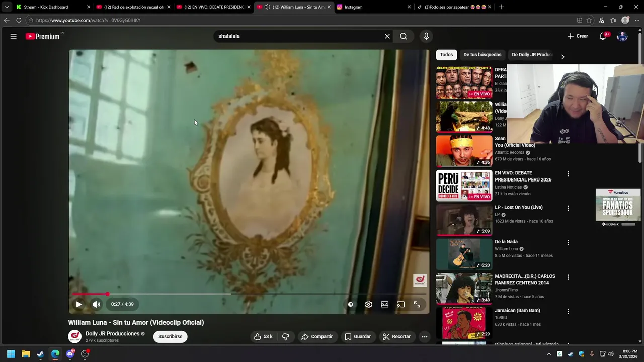Dislike this video
This screenshot has width=644, height=362.
click(x=285, y=336)
